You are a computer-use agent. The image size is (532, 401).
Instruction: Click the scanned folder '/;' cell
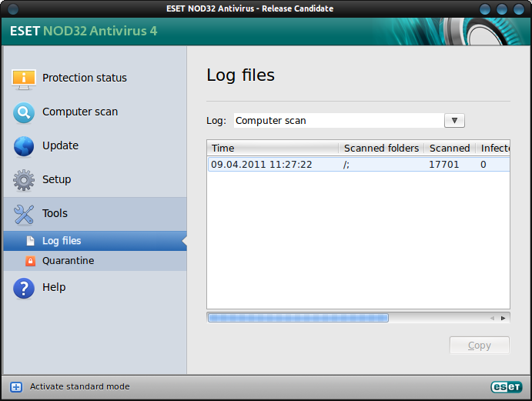(346, 165)
